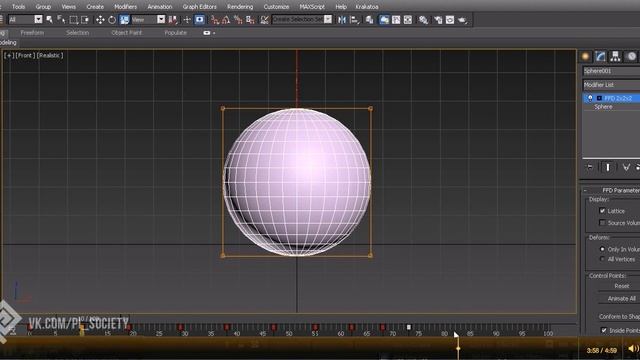Open the Modifier List dropdown

pos(611,84)
